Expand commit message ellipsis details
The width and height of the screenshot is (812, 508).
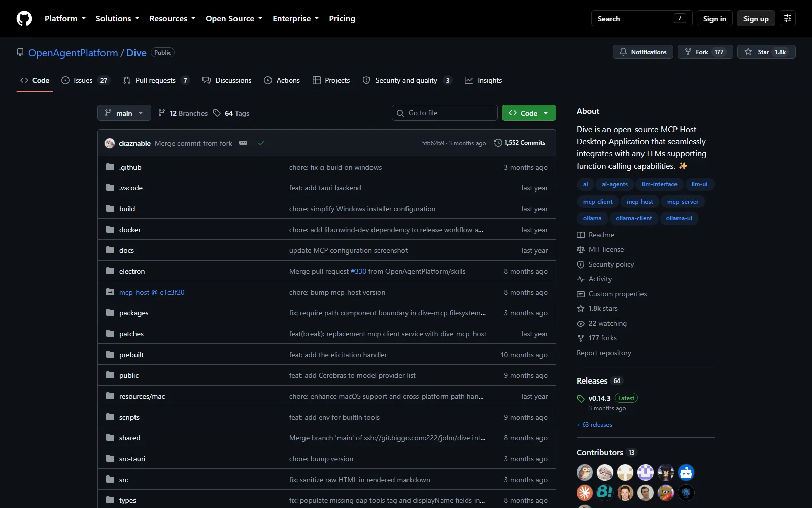[243, 143]
